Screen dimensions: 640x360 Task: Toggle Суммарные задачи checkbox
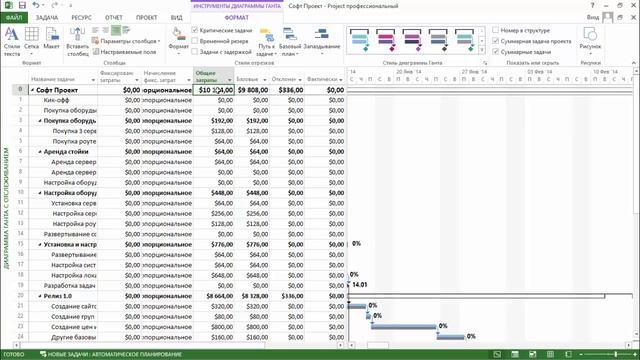coord(496,52)
